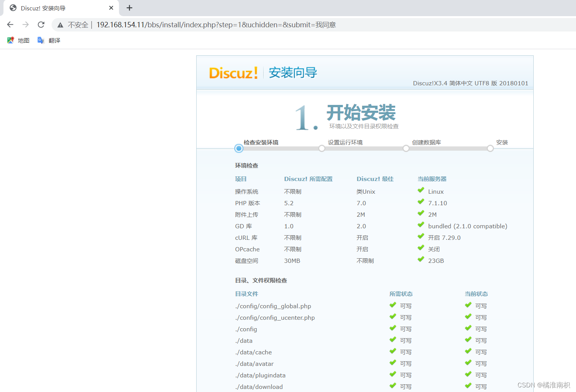576x392 pixels.
Task: Click the 所需状态 check for config_ucenter.php
Action: [x=393, y=316]
